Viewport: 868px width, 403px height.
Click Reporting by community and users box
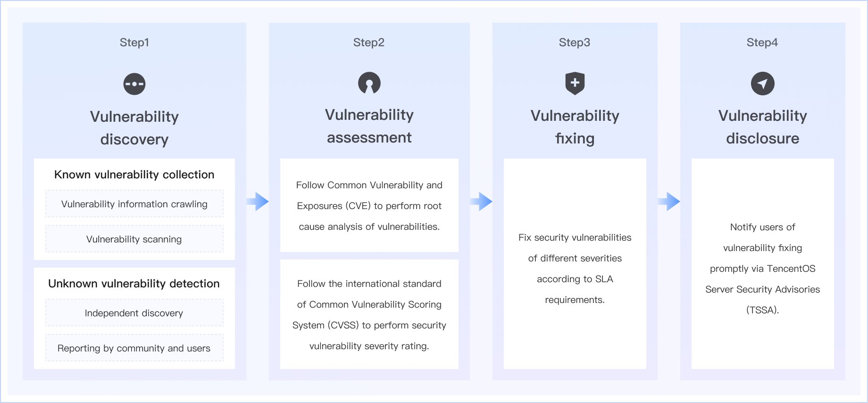[x=134, y=348]
